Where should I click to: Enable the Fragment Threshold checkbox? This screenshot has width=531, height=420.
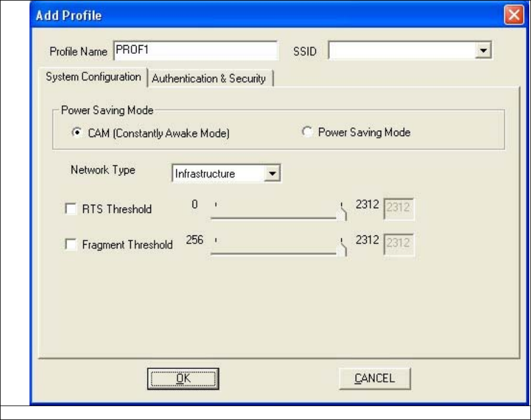pyautogui.click(x=71, y=244)
